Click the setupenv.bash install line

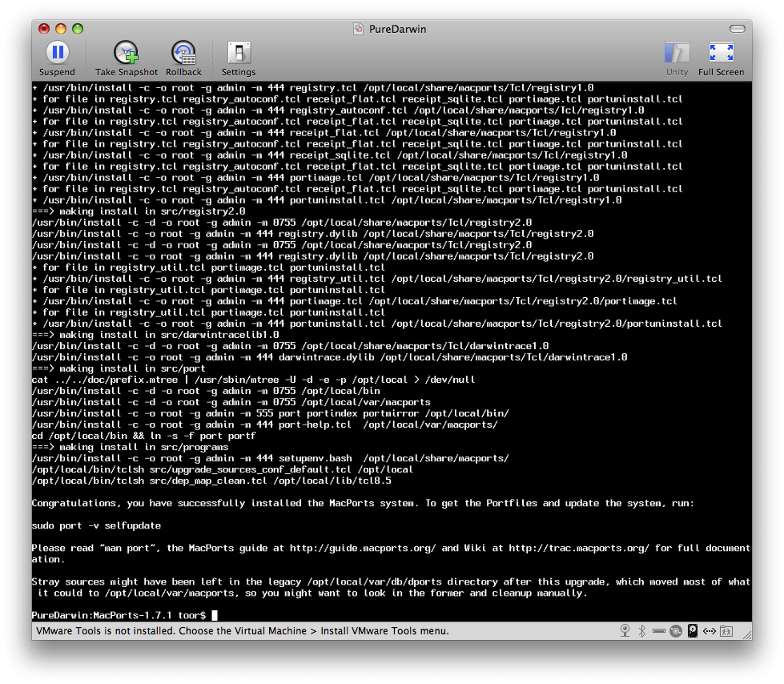click(270, 458)
